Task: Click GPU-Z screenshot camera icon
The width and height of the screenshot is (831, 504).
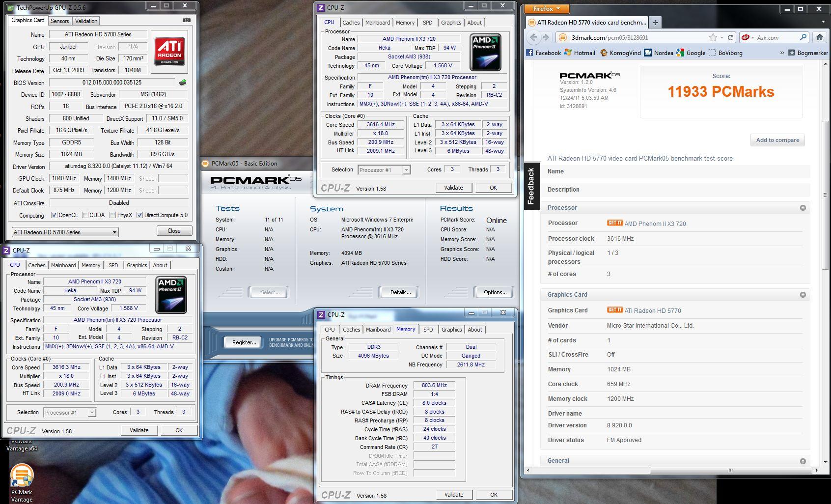Action: pos(187,20)
